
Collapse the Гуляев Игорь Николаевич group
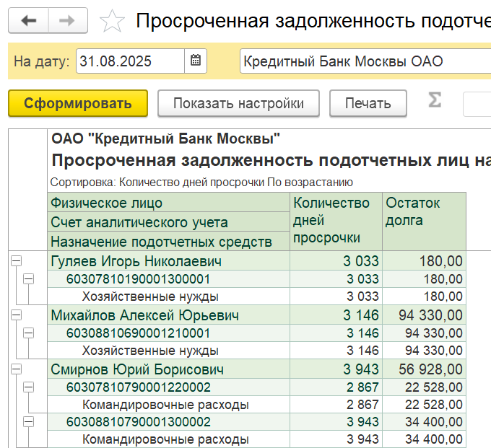pos(16,261)
